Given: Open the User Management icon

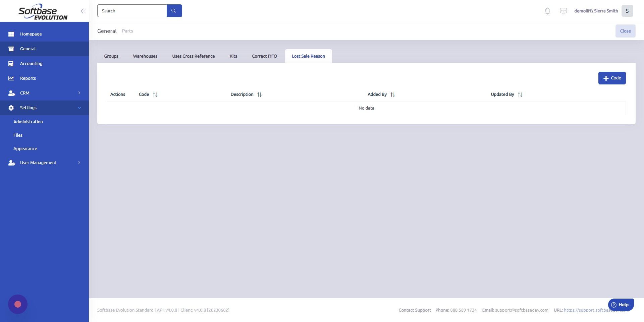Looking at the screenshot, I should [x=12, y=163].
